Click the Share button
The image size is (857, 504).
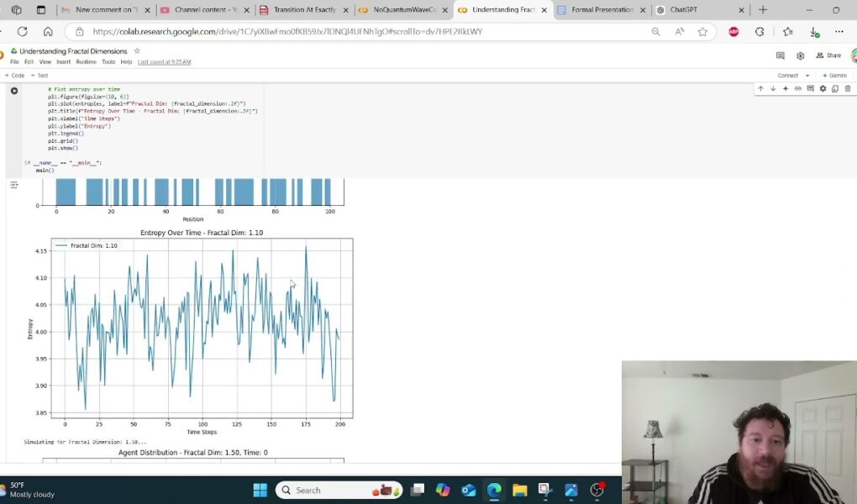coord(828,55)
